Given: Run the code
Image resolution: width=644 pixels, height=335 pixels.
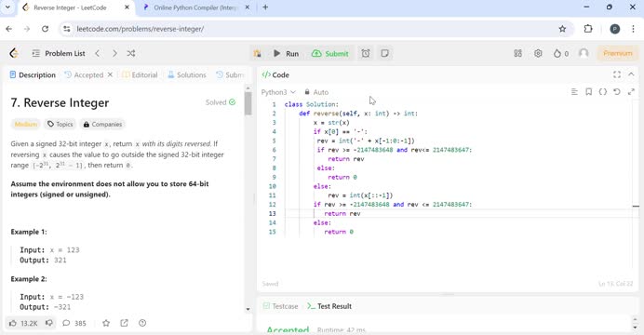Looking at the screenshot, I should click(x=287, y=53).
